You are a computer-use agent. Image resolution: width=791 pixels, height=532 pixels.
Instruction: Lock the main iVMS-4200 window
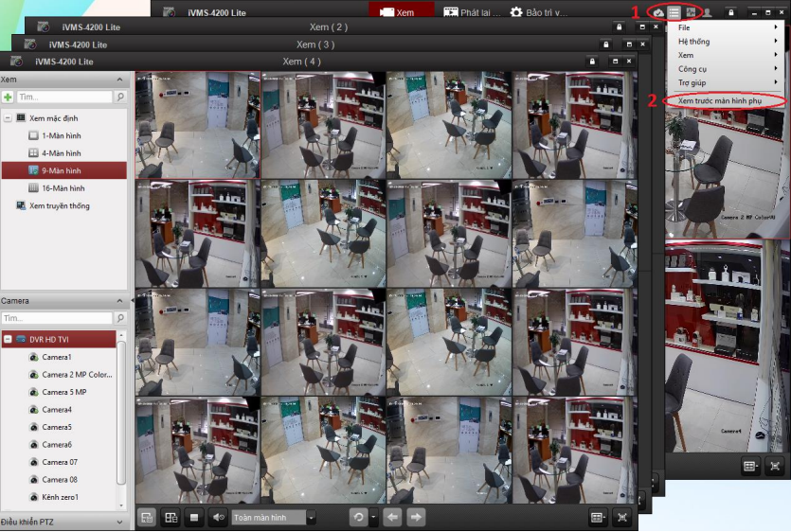click(731, 12)
